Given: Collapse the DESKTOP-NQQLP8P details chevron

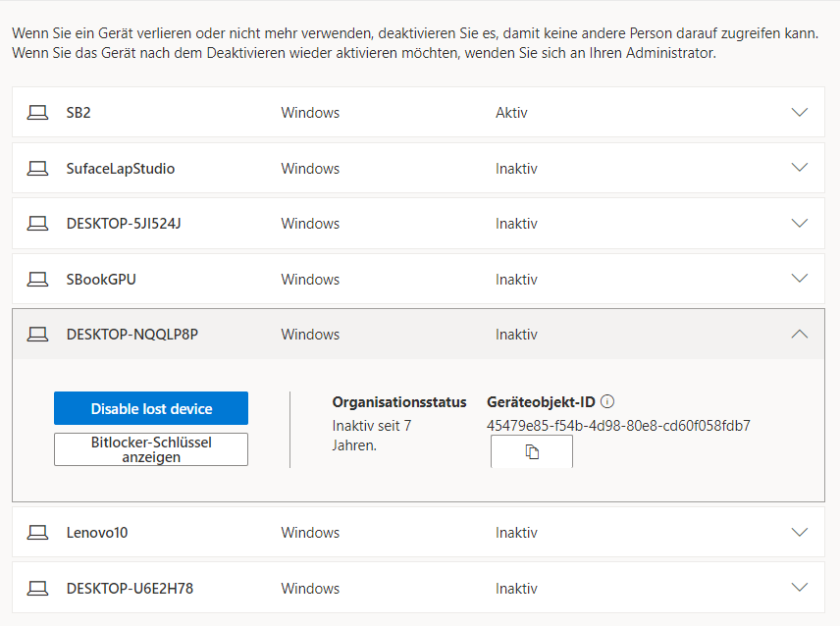Looking at the screenshot, I should [800, 335].
